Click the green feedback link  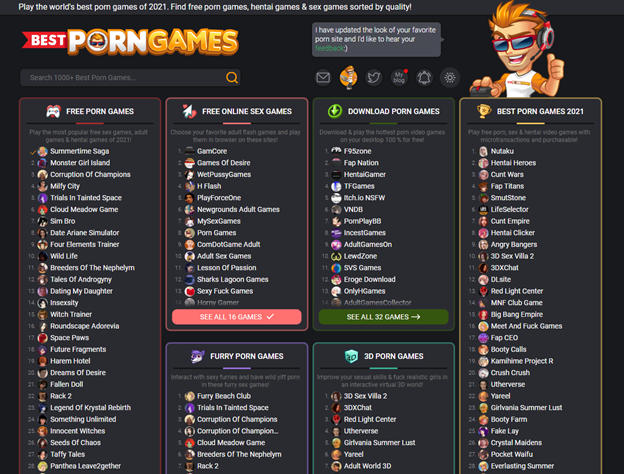tap(329, 48)
